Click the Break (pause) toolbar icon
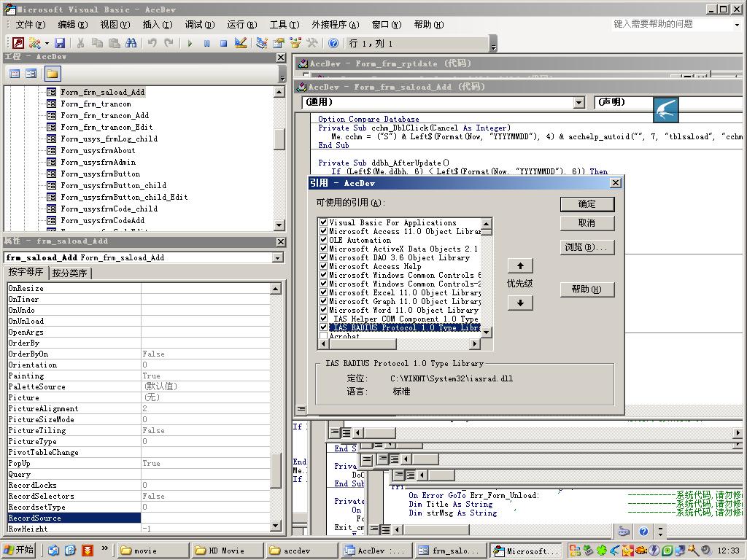Screen dimensions: 747x560 [x=206, y=43]
